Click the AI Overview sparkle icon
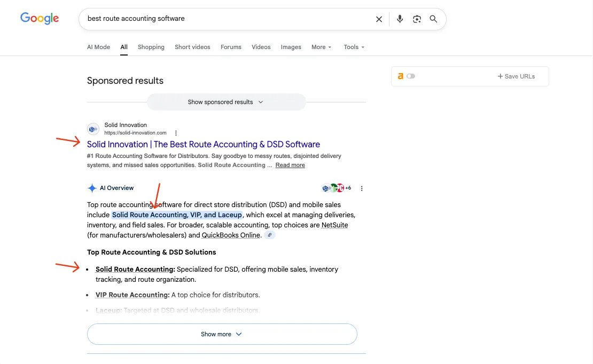The image size is (593, 364). pyautogui.click(x=92, y=188)
